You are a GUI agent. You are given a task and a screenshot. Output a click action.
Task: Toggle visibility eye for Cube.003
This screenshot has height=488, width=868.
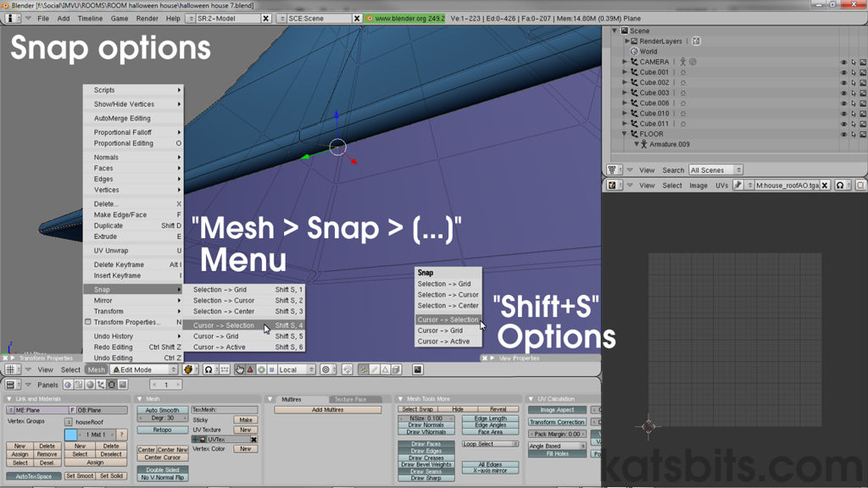[843, 93]
